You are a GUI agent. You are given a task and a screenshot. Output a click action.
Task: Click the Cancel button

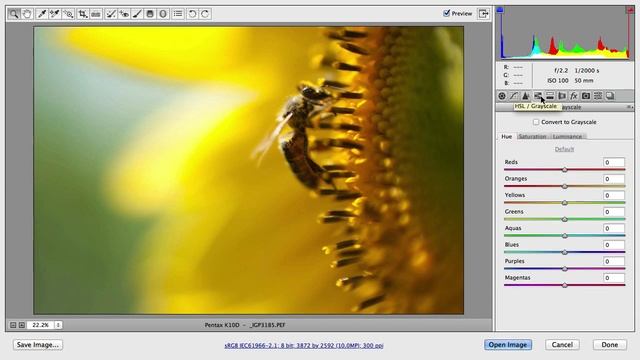click(562, 345)
